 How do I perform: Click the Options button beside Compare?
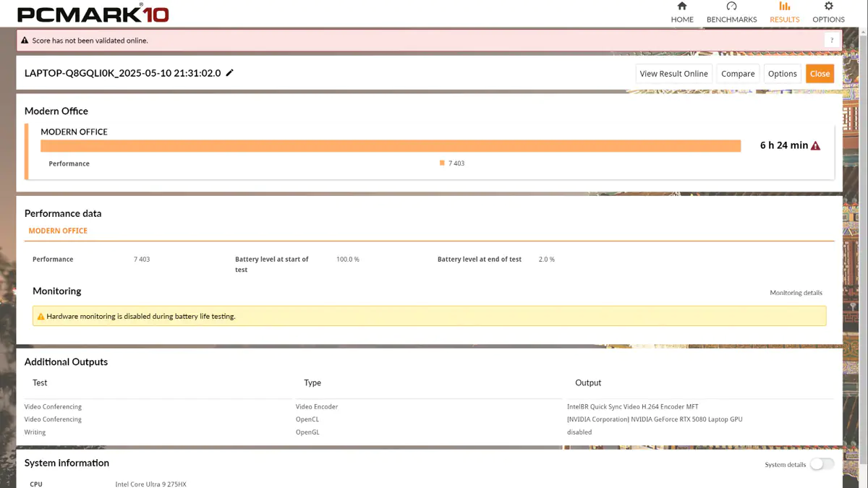coord(782,74)
